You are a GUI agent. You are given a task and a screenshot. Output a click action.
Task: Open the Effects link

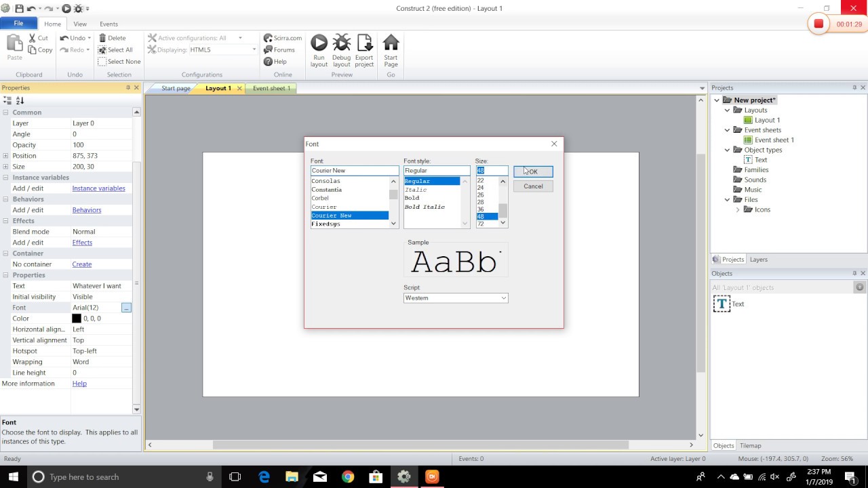(82, 243)
